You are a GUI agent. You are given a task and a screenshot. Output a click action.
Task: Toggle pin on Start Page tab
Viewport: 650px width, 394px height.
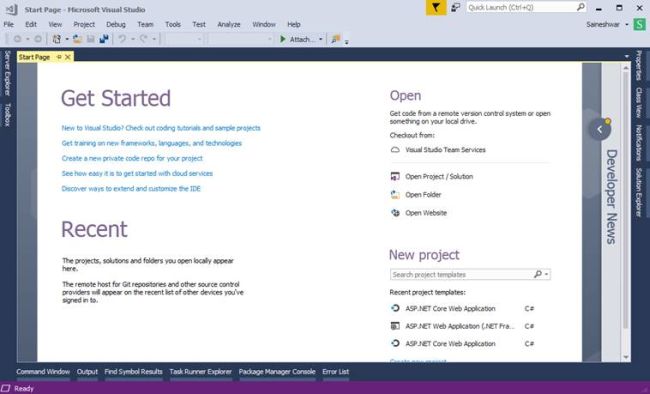(59, 57)
